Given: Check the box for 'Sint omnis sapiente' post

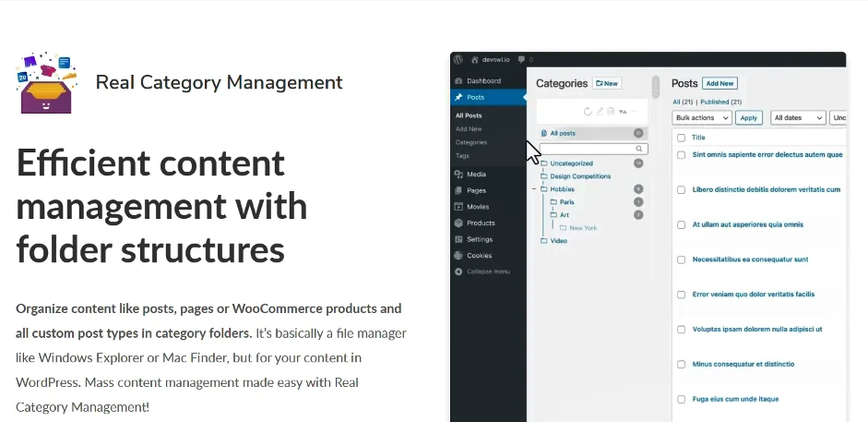Looking at the screenshot, I should pos(682,155).
